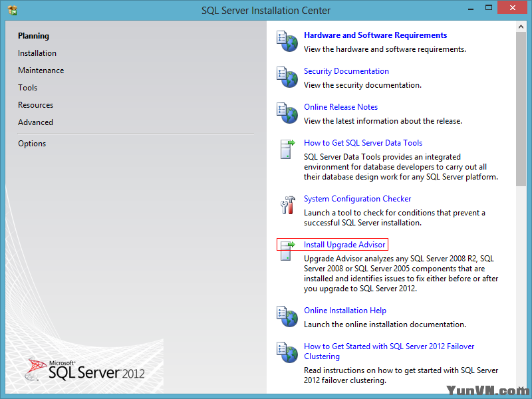Click the globe icon next to Security Documentation
This screenshot has width=532, height=399.
pos(287,77)
